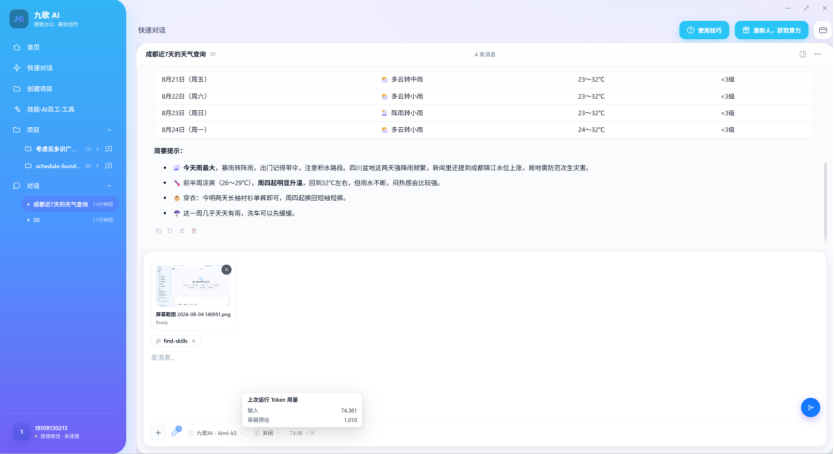This screenshot has width=834, height=454.
Task: Click the branch icon under reply
Action: point(182,231)
